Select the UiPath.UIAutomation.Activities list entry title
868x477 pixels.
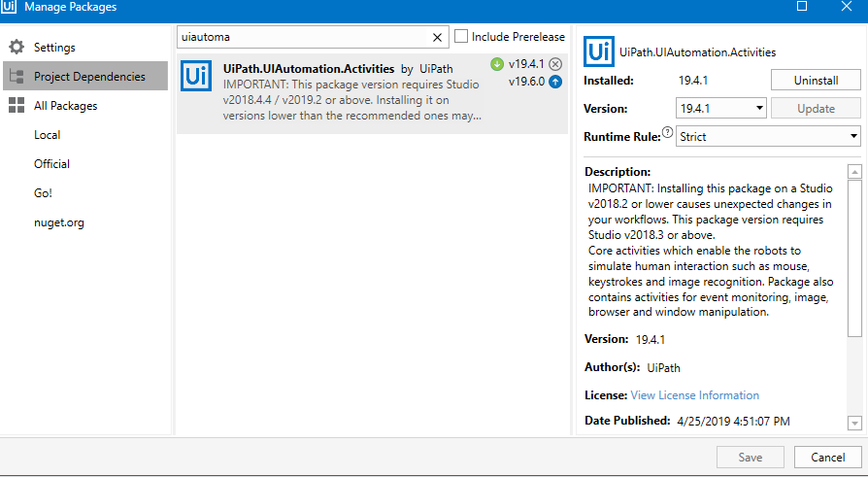click(x=309, y=69)
